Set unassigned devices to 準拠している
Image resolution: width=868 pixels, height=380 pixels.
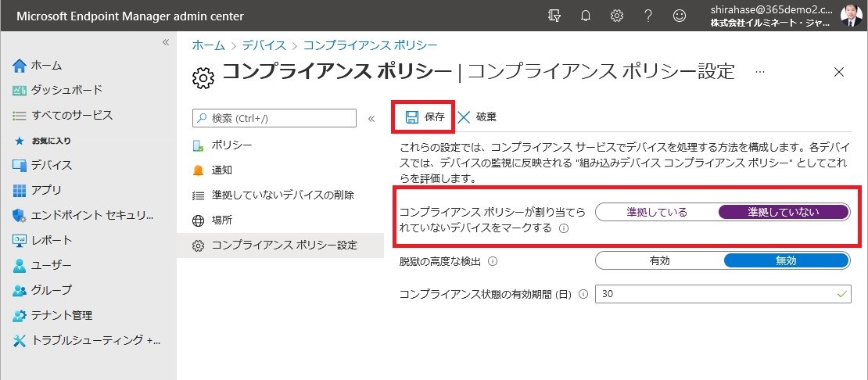(x=657, y=213)
